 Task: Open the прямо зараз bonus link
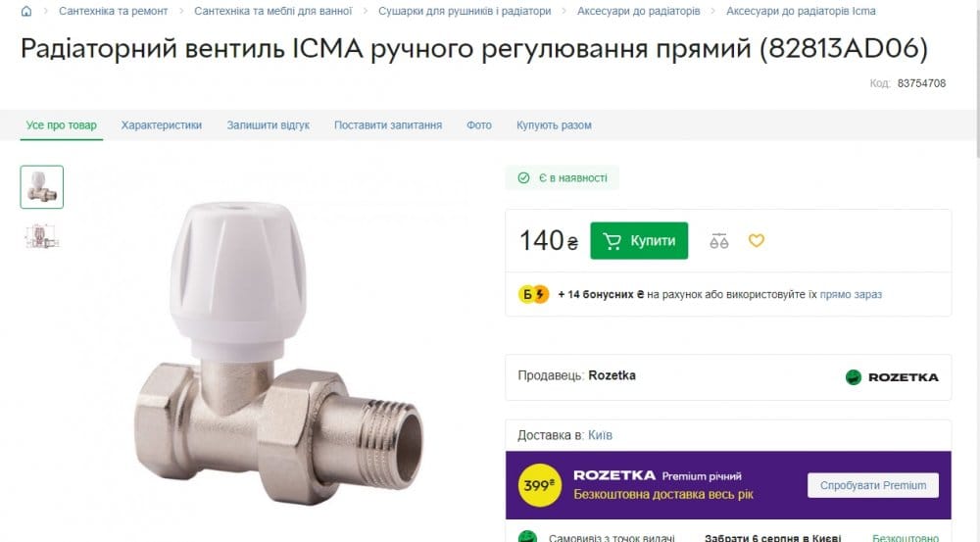click(x=851, y=294)
